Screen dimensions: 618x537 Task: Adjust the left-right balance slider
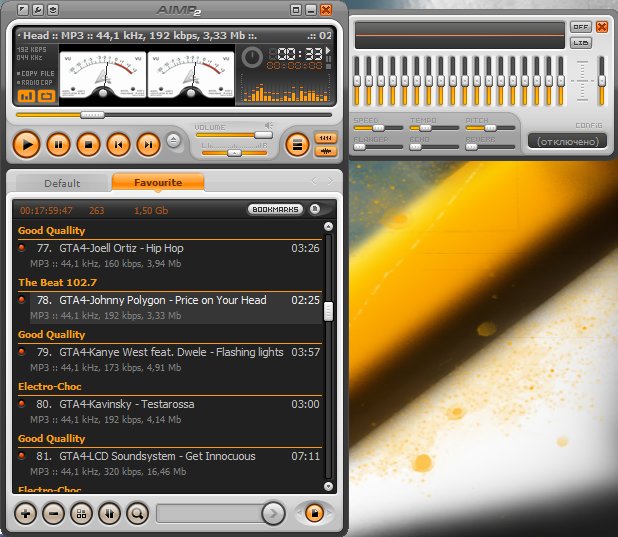tap(234, 153)
